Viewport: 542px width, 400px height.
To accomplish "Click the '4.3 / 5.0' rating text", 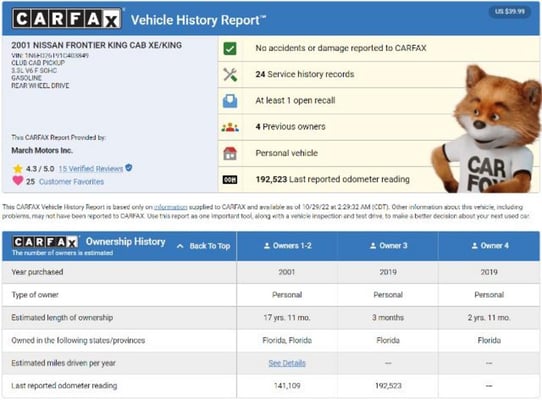I will [40, 169].
